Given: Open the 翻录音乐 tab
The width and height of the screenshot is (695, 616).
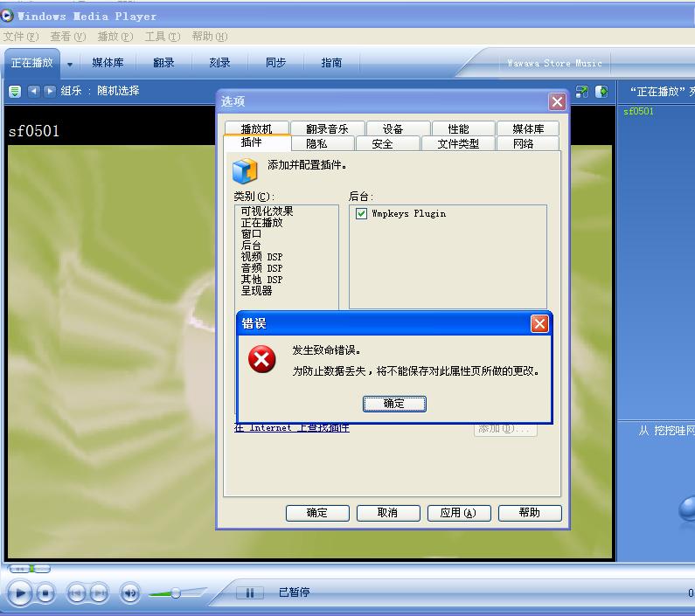Looking at the screenshot, I should pos(327,128).
